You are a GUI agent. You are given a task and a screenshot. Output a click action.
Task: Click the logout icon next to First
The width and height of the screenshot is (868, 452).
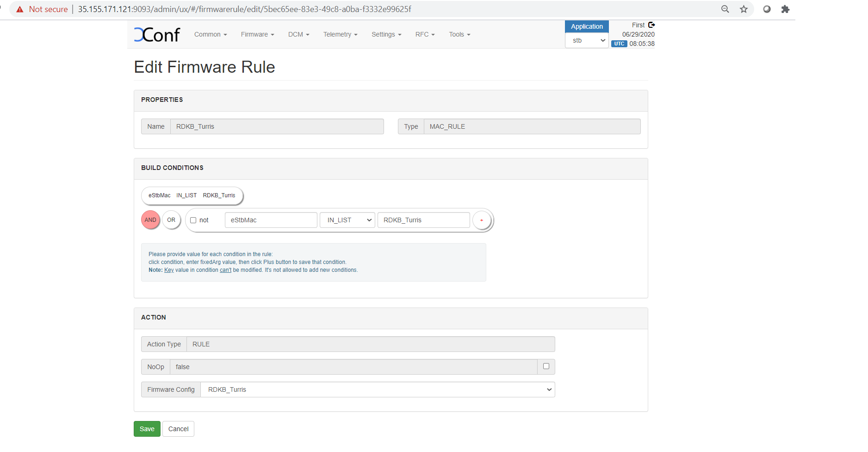(651, 25)
